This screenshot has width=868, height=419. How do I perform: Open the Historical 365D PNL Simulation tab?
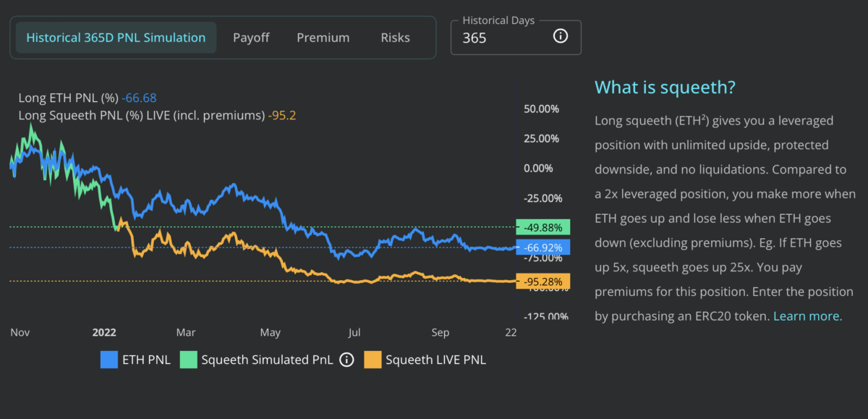[x=116, y=38]
